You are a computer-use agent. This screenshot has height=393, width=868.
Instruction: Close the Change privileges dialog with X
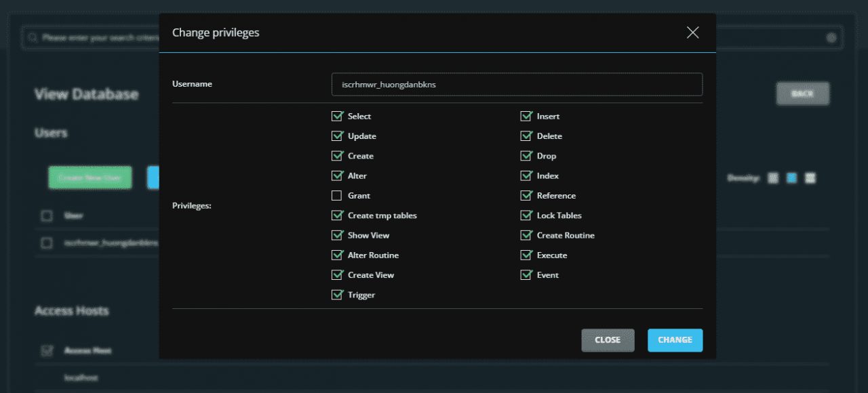[x=692, y=33]
